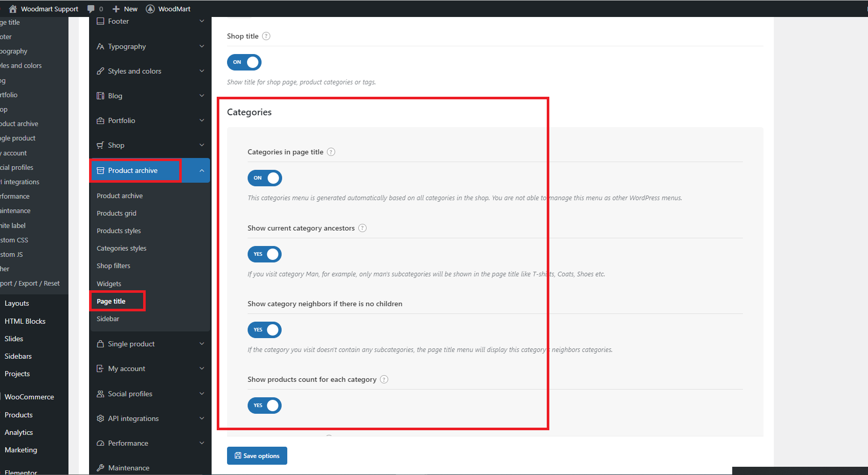Click New in the admin bar
The height and width of the screenshot is (475, 868).
point(131,9)
